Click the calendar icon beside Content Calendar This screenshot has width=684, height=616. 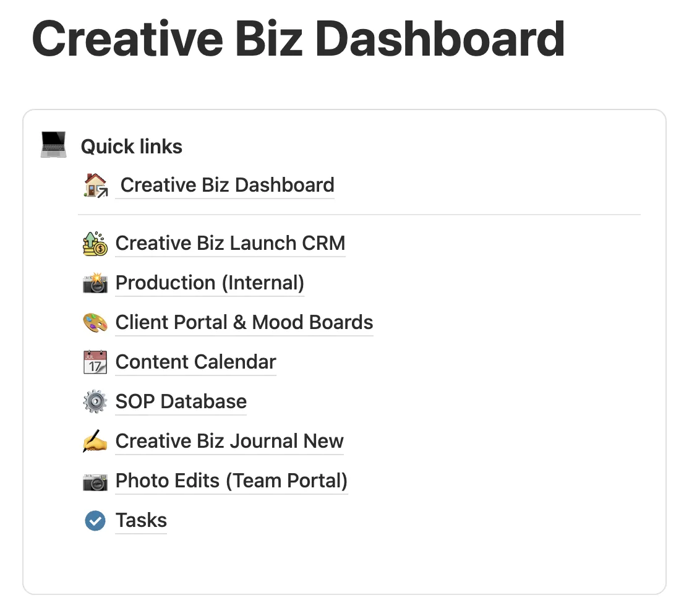pyautogui.click(x=95, y=362)
